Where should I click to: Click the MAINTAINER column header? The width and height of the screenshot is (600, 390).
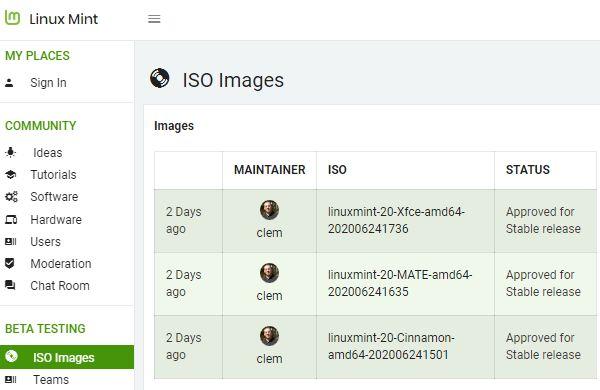(270, 170)
